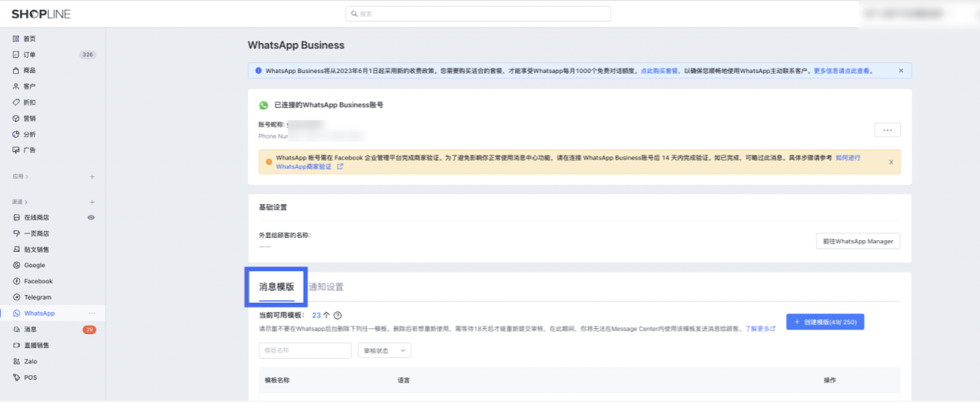Click the connected account WhatsApp green icon
The width and height of the screenshot is (980, 402).
tap(263, 105)
